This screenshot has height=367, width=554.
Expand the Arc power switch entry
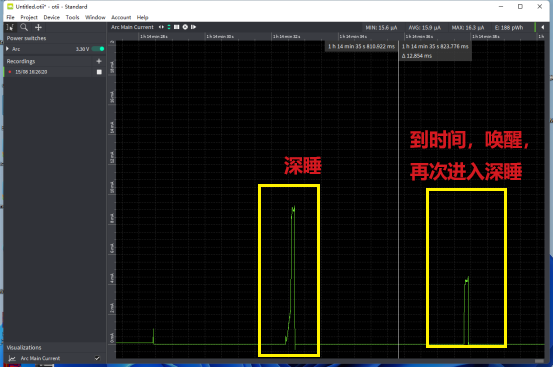[x=7, y=49]
